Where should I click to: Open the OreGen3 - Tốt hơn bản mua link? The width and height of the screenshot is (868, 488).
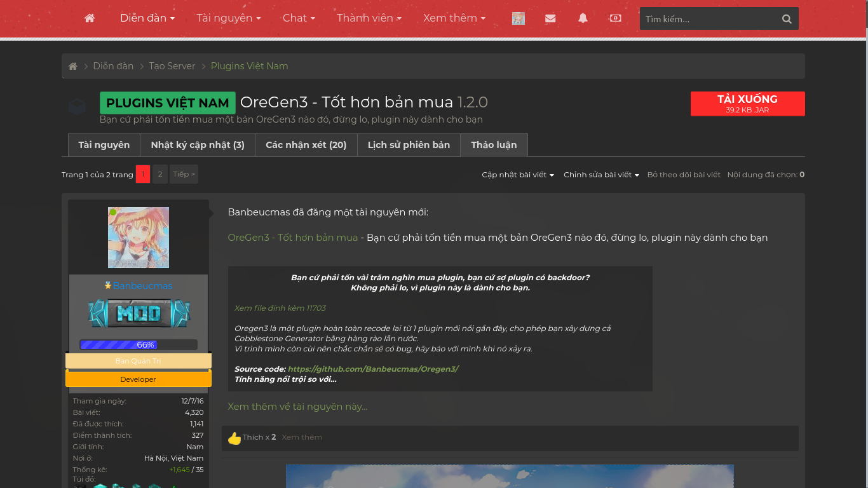coord(293,238)
